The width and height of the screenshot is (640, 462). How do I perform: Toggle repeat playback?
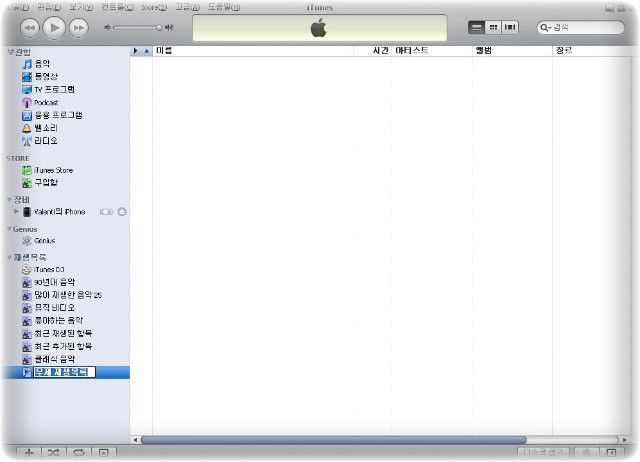(x=79, y=452)
